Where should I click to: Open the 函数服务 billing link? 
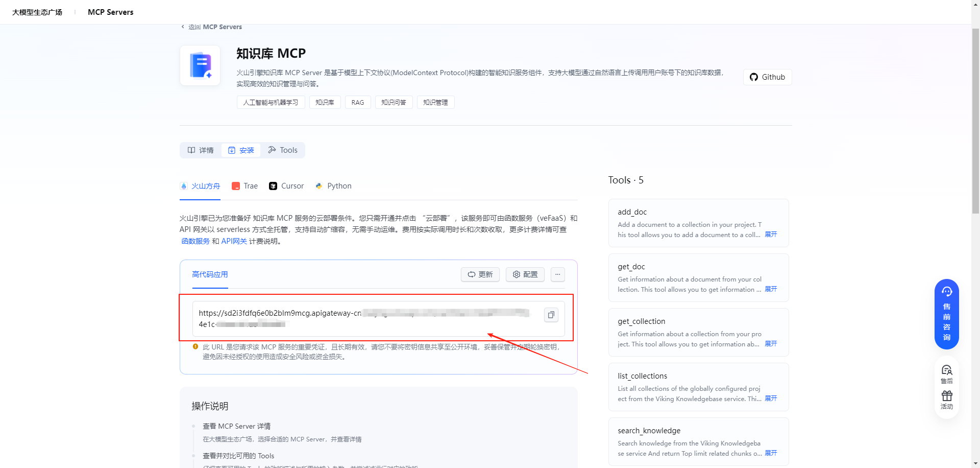tap(195, 241)
